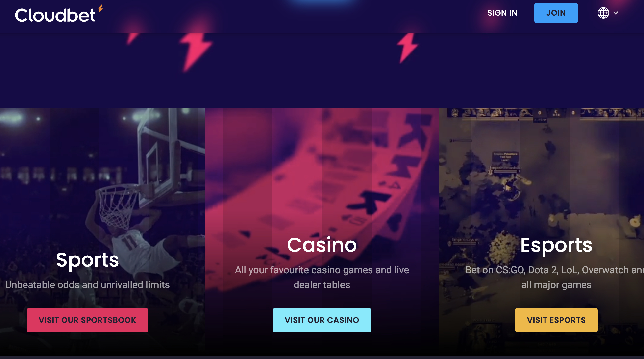Click Visit Our Sportsbook button

coord(88,320)
